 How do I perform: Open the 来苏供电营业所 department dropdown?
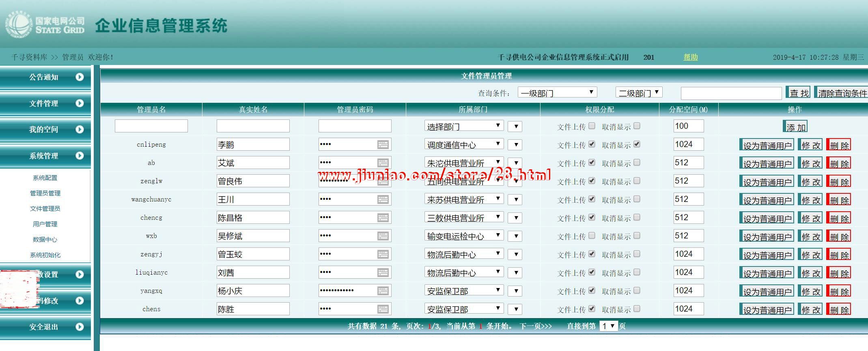464,199
